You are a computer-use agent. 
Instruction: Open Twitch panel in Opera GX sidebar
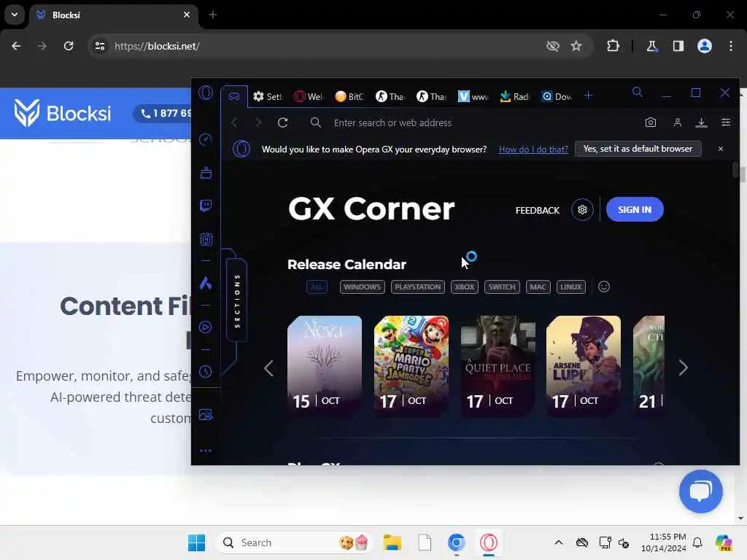[x=206, y=206]
